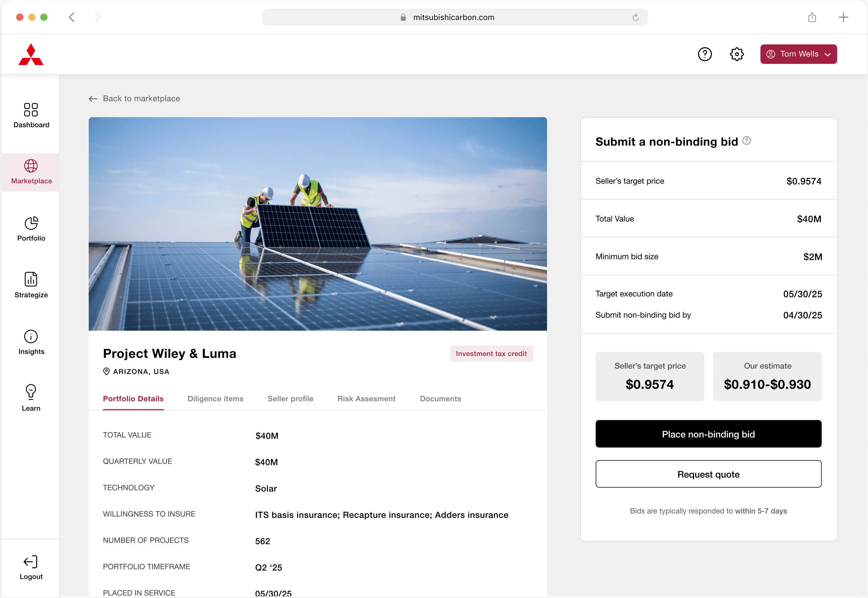Click the solar panel project photo
Viewport: 868px width, 598px height.
(317, 224)
